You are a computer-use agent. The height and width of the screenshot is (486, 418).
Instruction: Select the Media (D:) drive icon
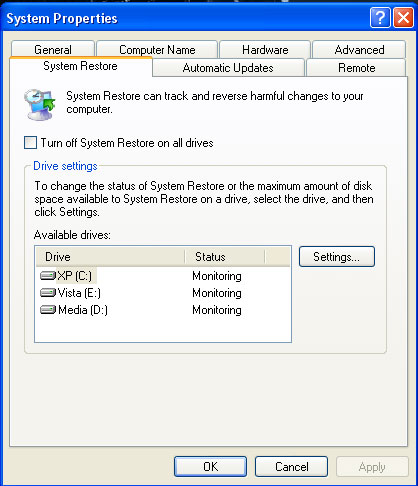pos(48,310)
